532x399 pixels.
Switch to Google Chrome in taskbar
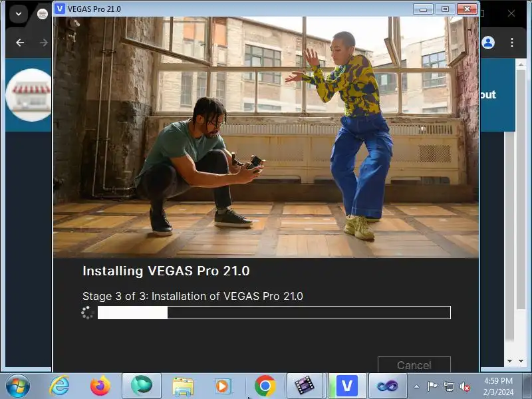265,386
